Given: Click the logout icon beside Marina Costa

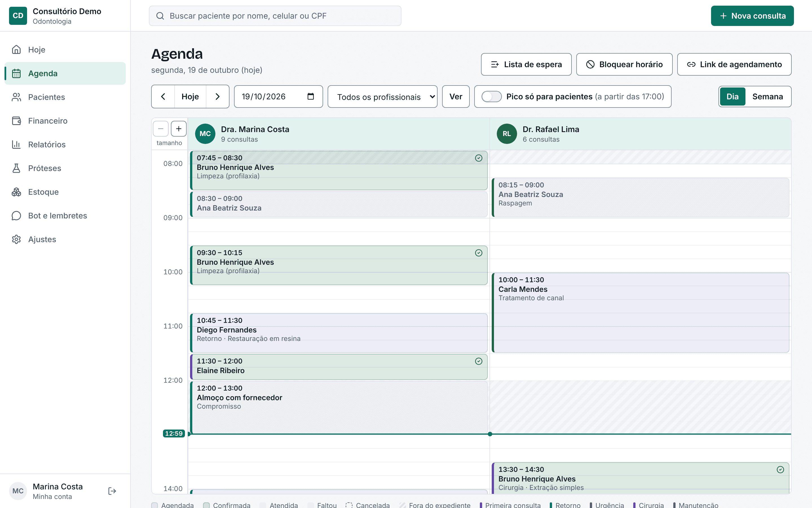Looking at the screenshot, I should [112, 491].
